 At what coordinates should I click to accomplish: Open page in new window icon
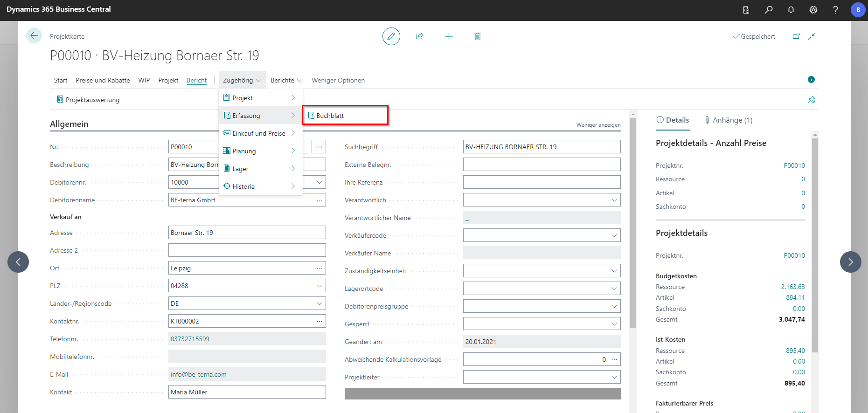pos(796,36)
